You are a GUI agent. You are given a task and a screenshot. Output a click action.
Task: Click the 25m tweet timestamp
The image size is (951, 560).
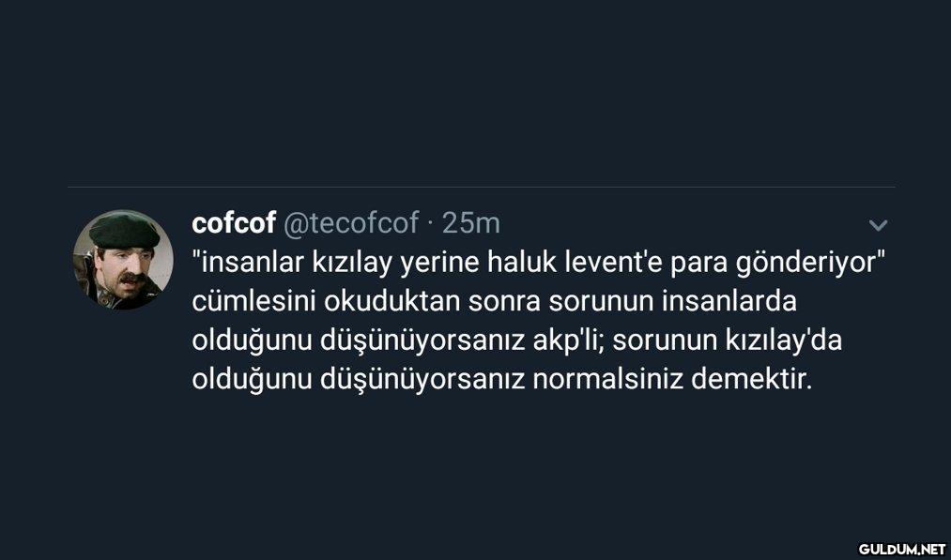pyautogui.click(x=471, y=223)
